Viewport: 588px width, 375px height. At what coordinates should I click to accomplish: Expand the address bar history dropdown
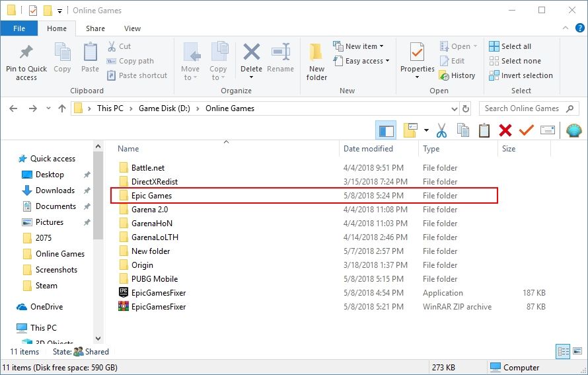pos(455,109)
